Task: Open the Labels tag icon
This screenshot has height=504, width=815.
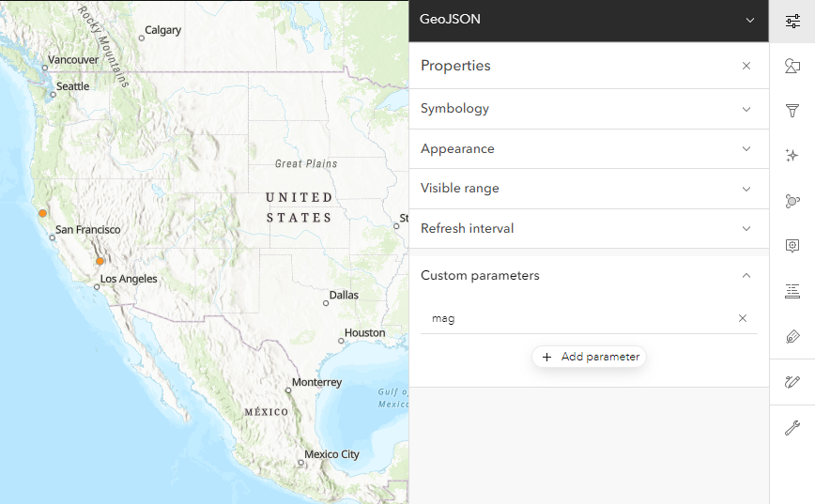Action: tap(792, 337)
